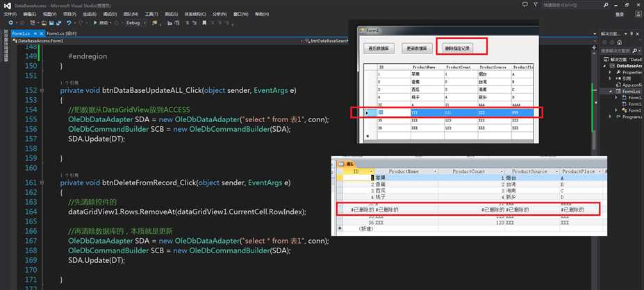Screen dimensions: 644x290
Task: Click the editor split window handle
Action: [594, 47]
